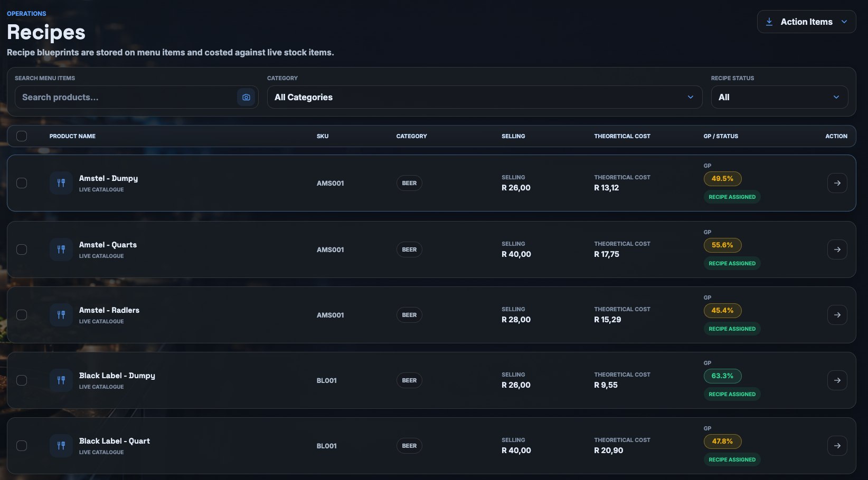This screenshot has width=868, height=480.
Task: Select the Amstel - Quarts row checkbox
Action: click(x=22, y=249)
